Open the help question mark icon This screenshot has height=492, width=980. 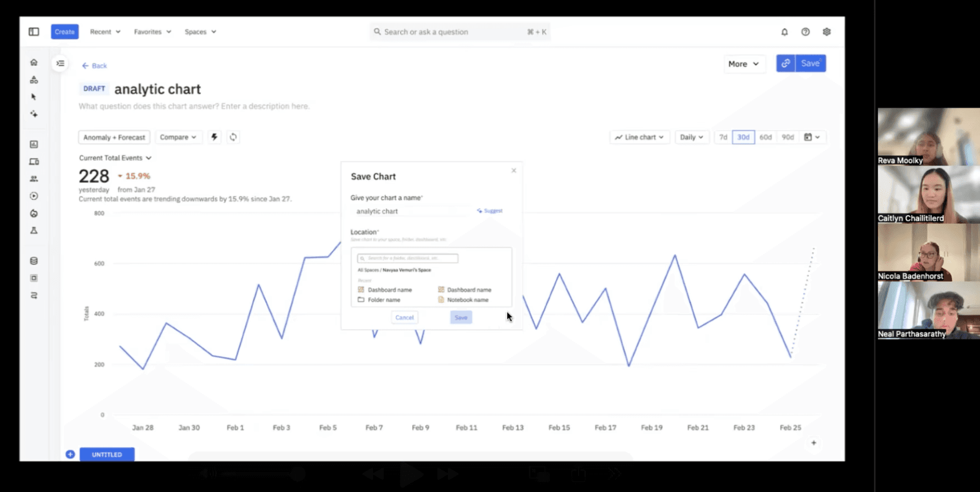806,32
